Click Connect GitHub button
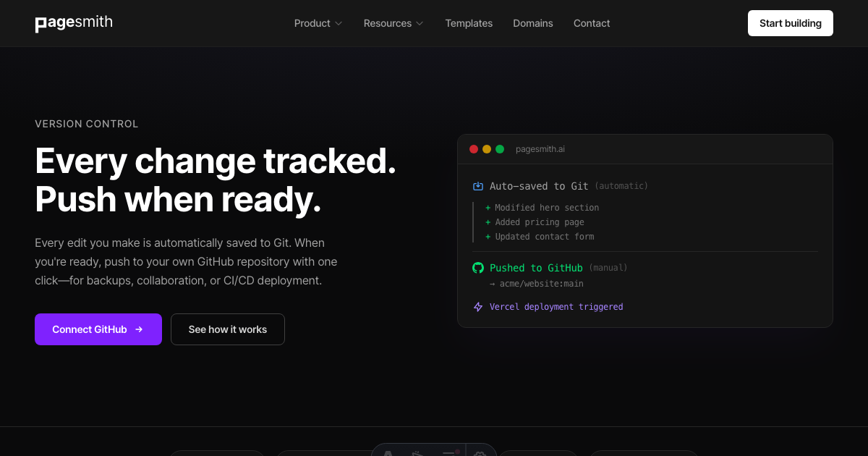This screenshot has width=868, height=456. (98, 329)
